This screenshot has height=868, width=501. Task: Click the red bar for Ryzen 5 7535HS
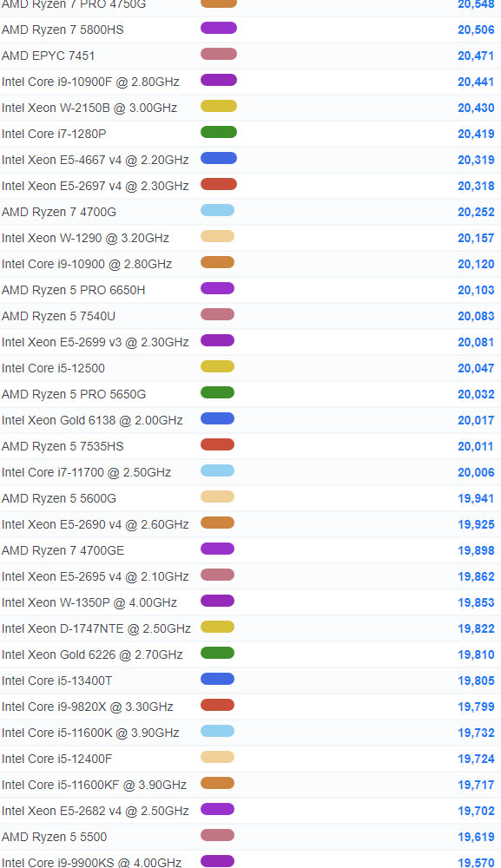tap(218, 444)
